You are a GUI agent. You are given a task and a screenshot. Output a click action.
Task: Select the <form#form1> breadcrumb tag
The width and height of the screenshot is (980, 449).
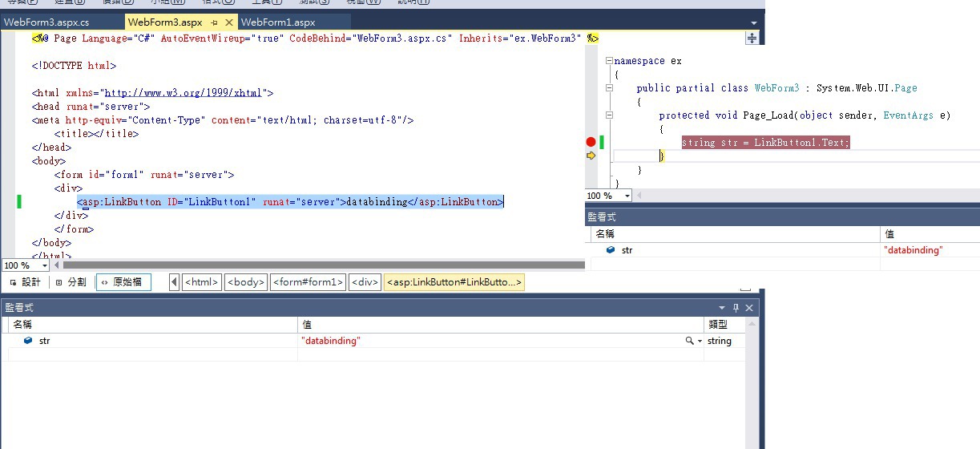[x=308, y=282]
